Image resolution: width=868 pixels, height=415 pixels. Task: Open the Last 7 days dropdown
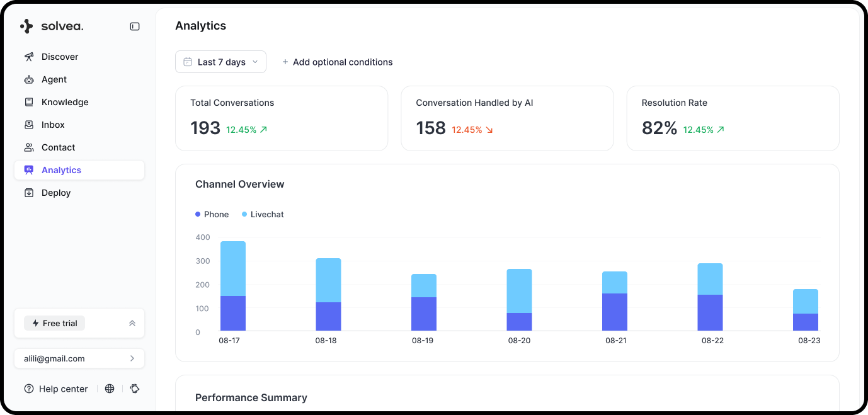[x=220, y=62]
